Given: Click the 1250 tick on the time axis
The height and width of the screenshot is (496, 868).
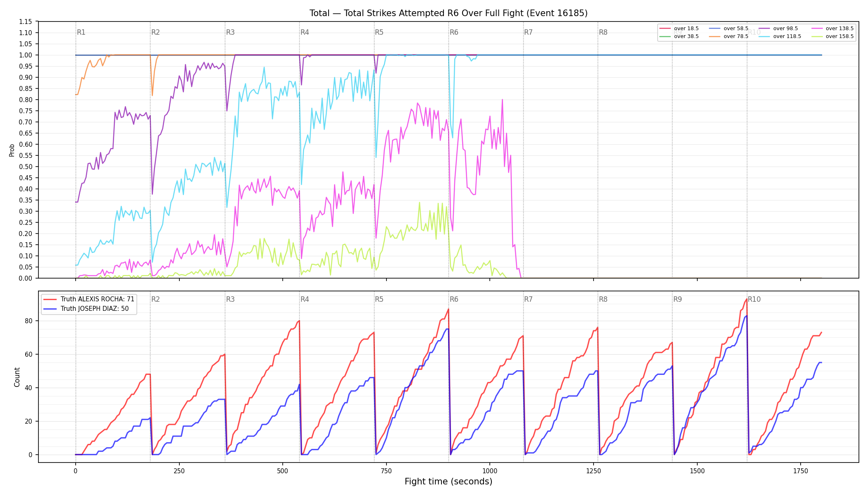Looking at the screenshot, I should 594,471.
